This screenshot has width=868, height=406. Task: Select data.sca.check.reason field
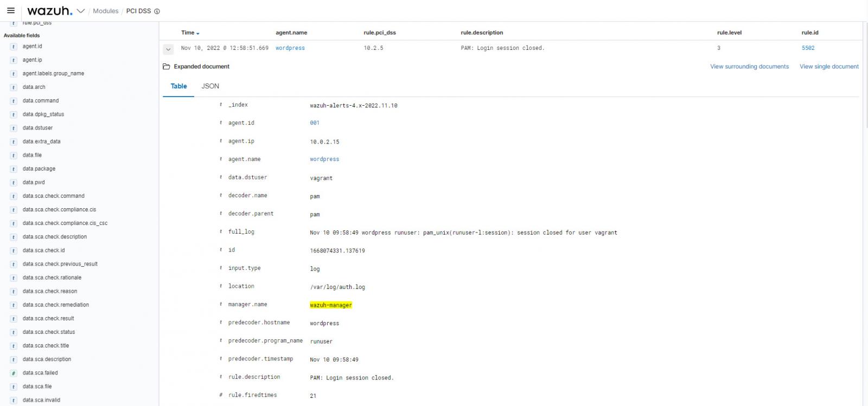(50, 291)
